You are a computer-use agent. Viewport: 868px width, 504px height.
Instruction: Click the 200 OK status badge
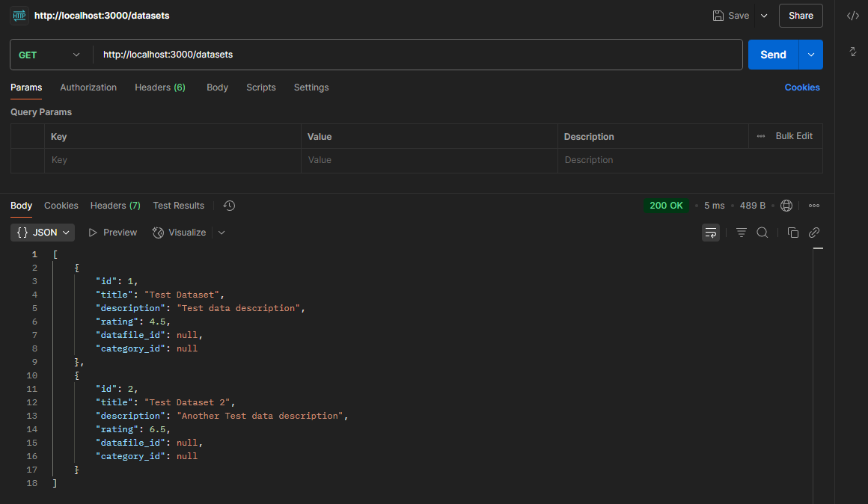(x=666, y=206)
